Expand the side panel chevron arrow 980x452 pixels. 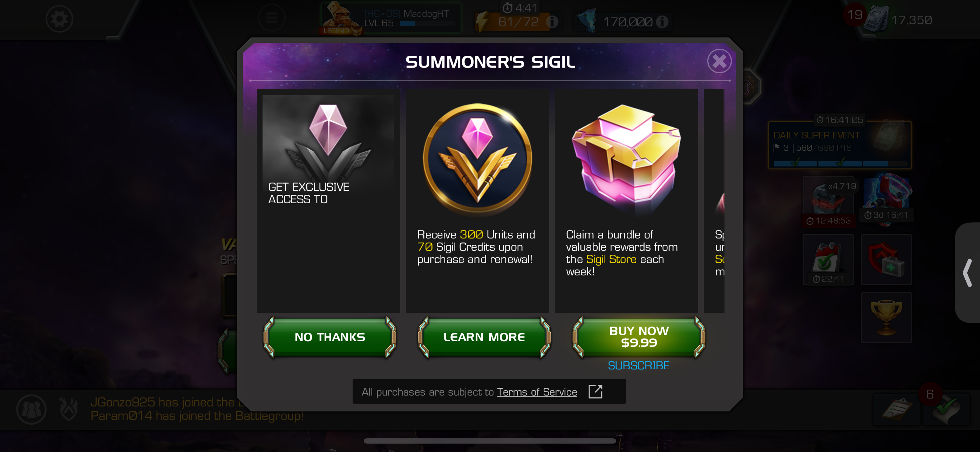click(967, 273)
